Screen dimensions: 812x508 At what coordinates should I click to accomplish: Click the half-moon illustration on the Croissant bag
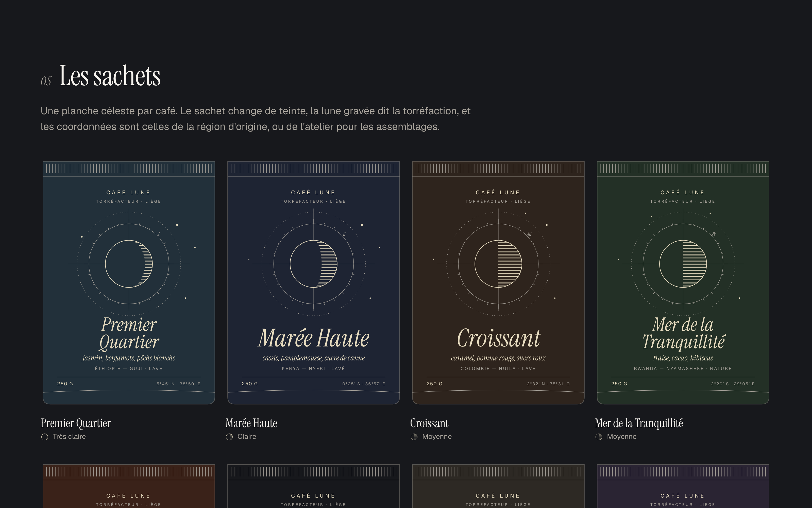(498, 264)
